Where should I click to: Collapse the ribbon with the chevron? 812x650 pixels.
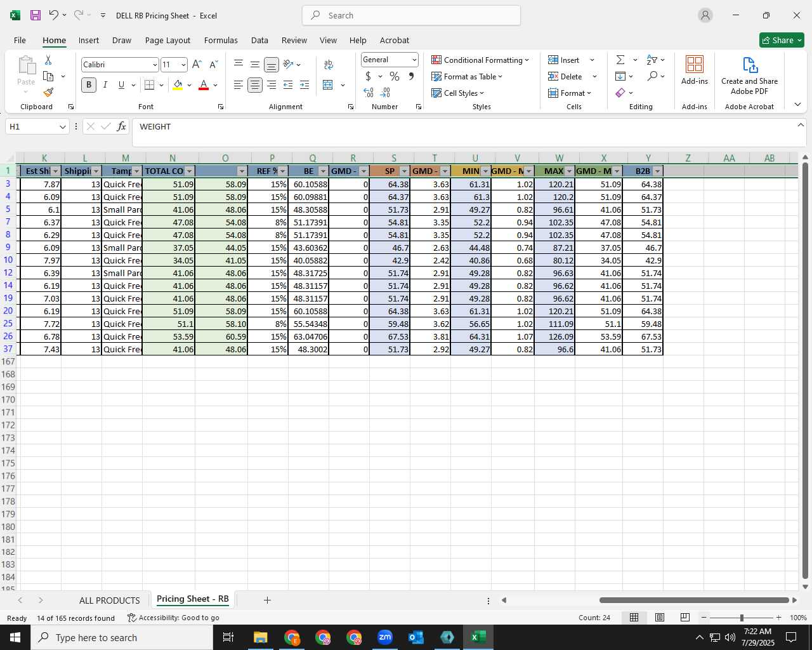(797, 105)
